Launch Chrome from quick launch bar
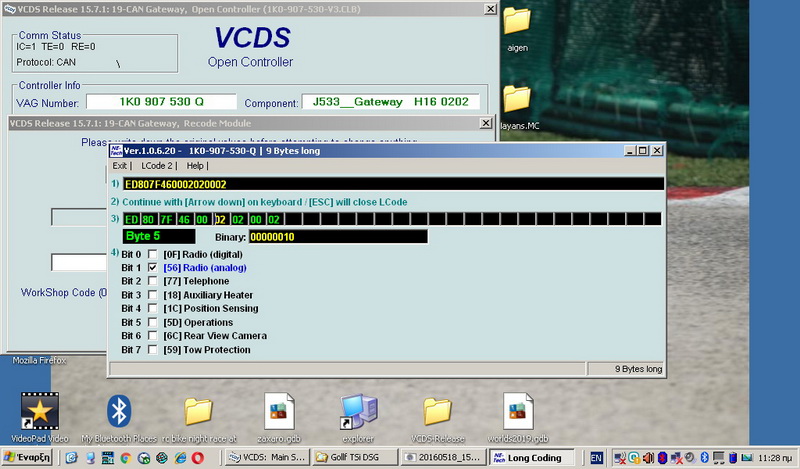 point(126,458)
